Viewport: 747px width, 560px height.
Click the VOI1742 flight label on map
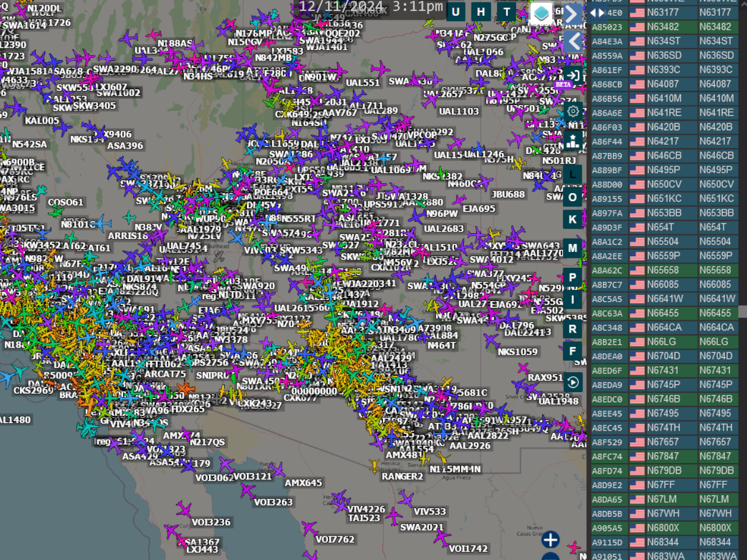(x=468, y=548)
